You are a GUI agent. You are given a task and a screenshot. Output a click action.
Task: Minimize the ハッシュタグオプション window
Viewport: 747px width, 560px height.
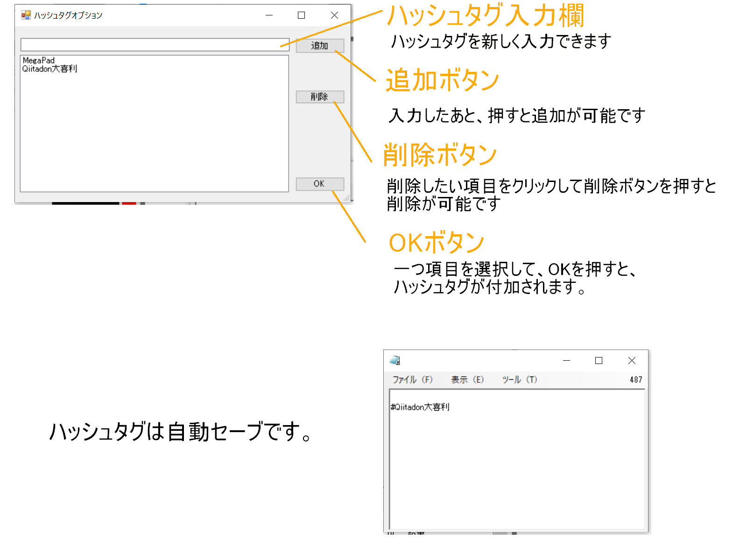269,15
